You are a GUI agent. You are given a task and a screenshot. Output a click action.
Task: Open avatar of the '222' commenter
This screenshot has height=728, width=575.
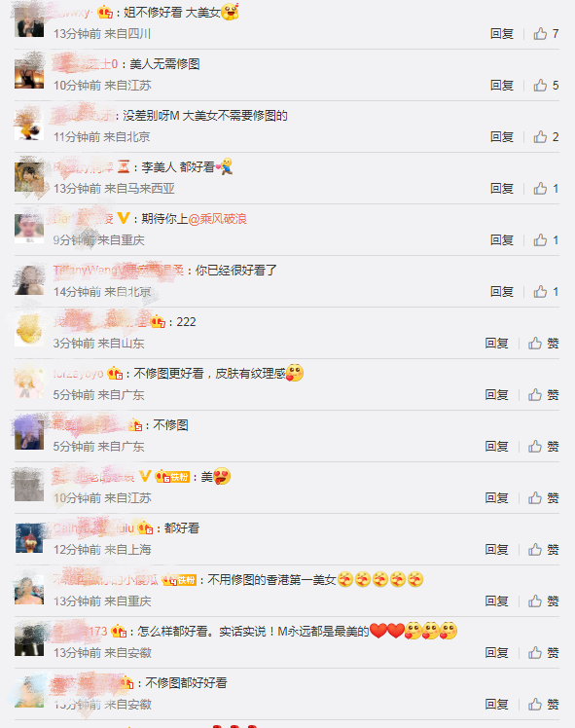pos(29,331)
